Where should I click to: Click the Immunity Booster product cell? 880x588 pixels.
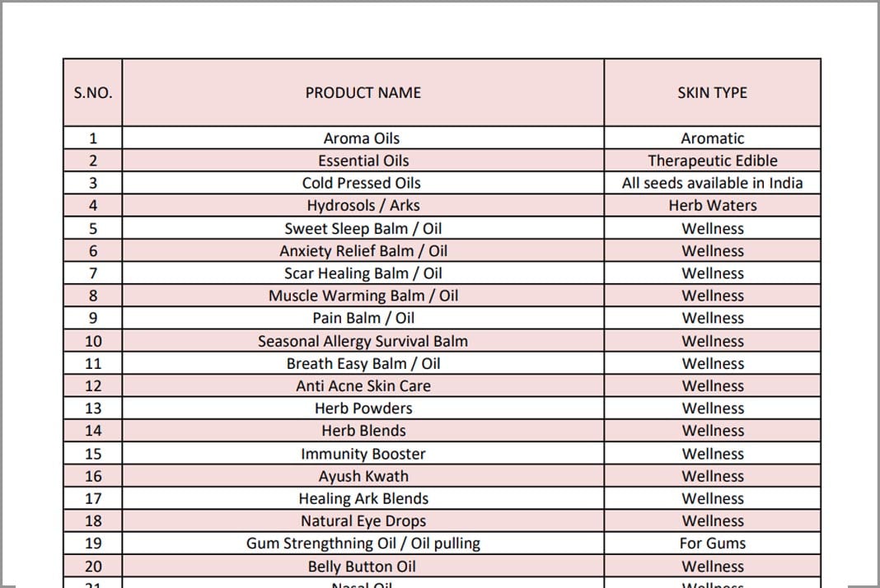[363, 454]
